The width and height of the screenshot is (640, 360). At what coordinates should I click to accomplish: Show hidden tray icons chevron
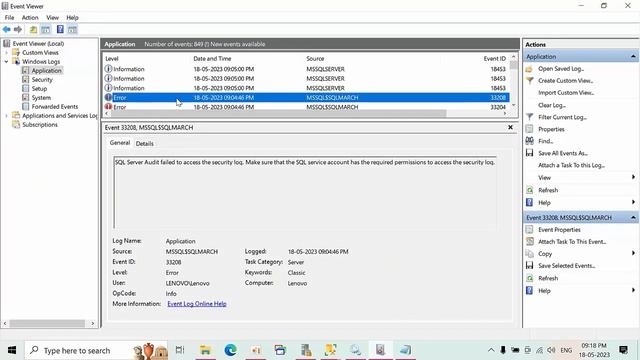coord(491,350)
